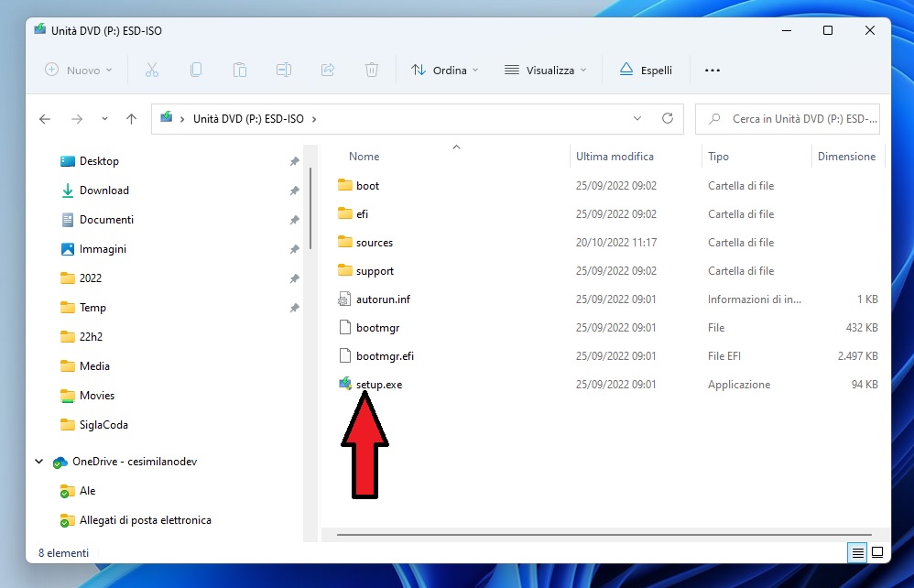Click the Rename icon in toolbar
This screenshot has width=914, height=588.
click(x=284, y=70)
